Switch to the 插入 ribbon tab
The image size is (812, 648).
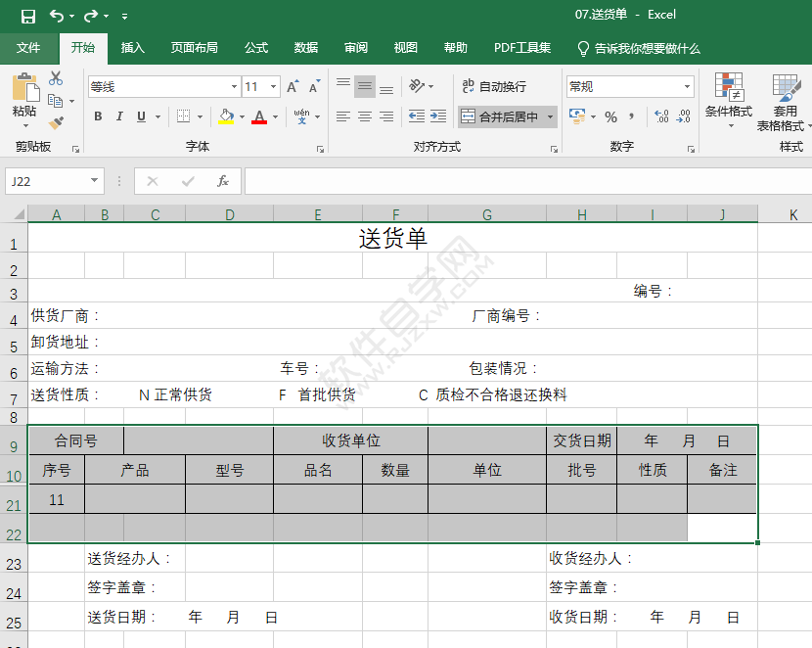(x=133, y=48)
